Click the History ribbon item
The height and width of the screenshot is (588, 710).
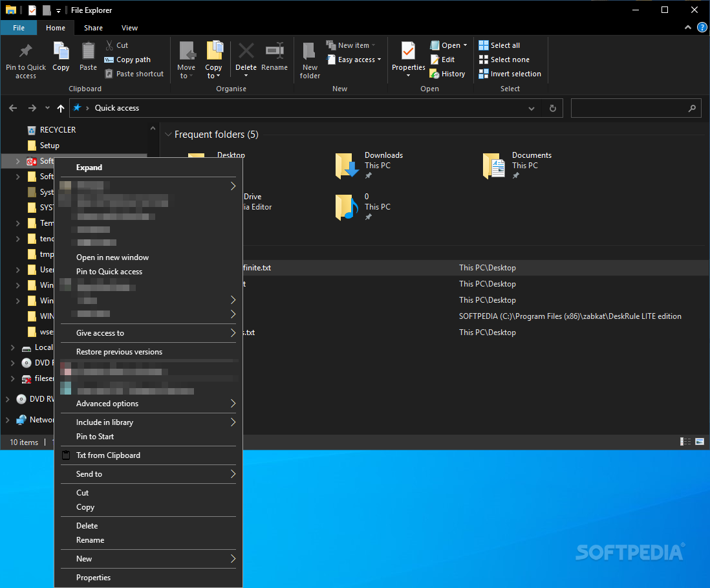point(447,73)
